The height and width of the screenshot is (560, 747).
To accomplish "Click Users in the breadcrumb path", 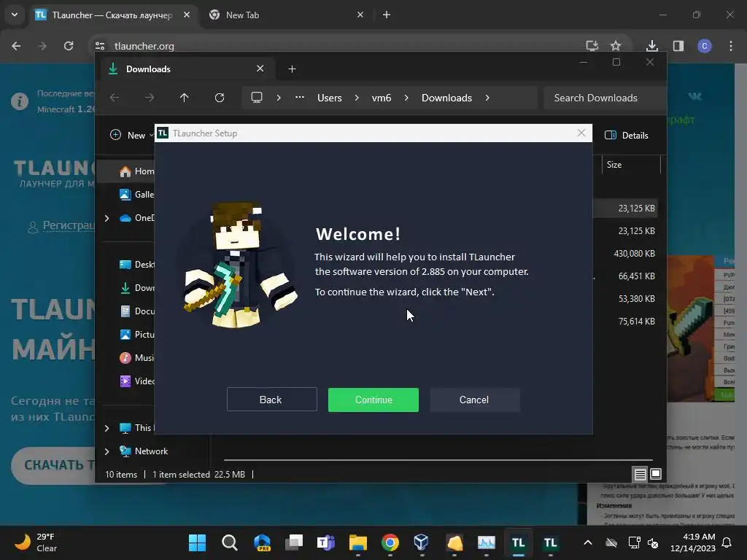I will point(330,98).
